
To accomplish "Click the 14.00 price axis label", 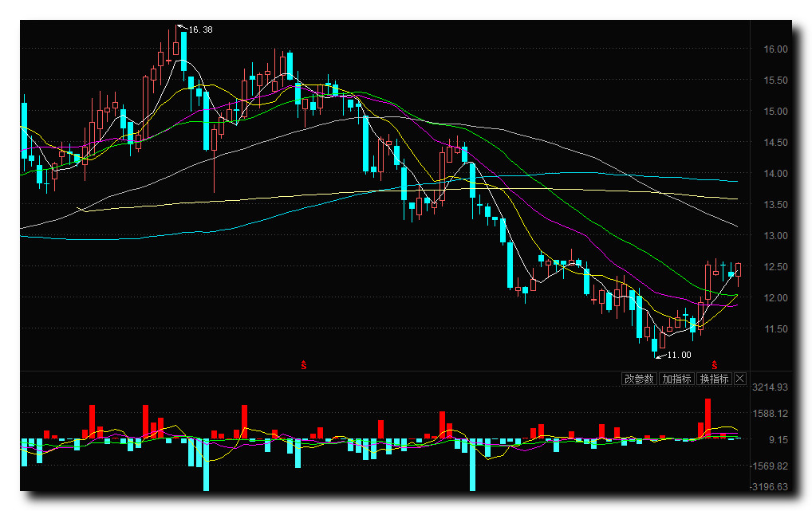I will coord(775,174).
